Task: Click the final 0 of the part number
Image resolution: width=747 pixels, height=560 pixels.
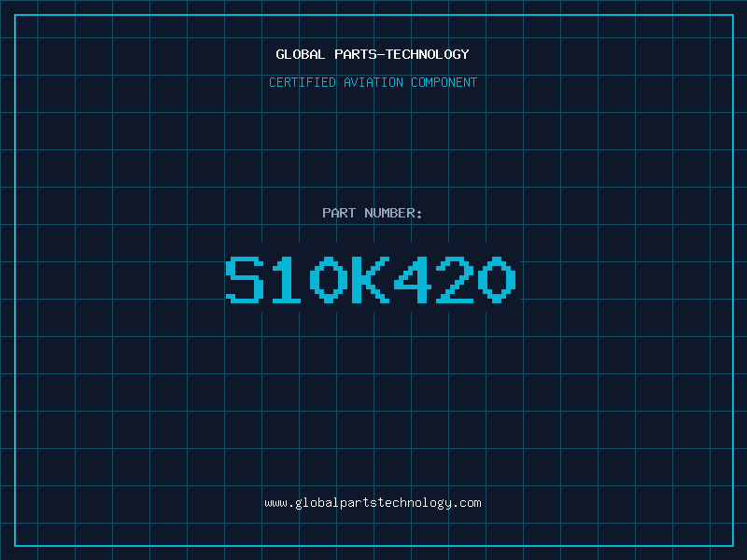Action: pos(497,279)
